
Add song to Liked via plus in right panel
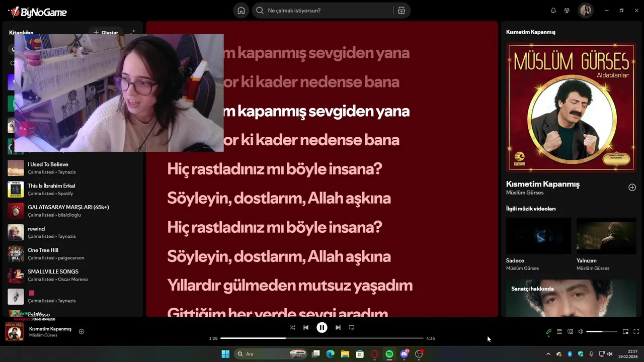tap(632, 188)
